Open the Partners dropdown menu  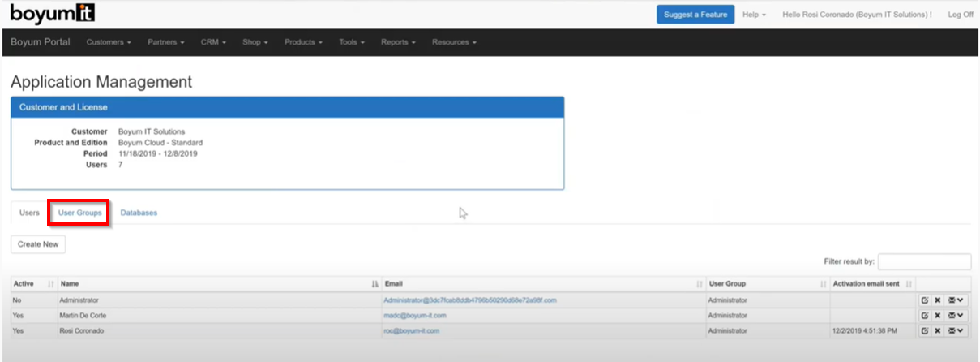[x=166, y=42]
